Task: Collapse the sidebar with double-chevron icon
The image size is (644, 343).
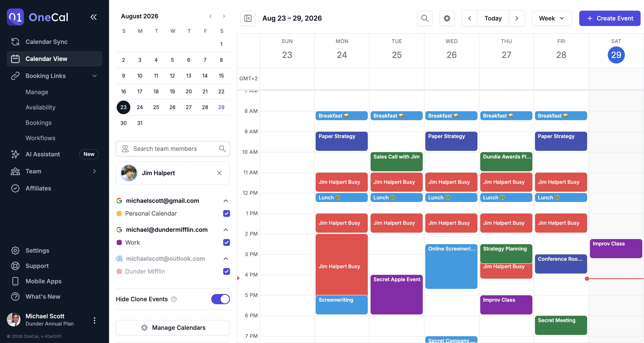Action: coord(93,17)
